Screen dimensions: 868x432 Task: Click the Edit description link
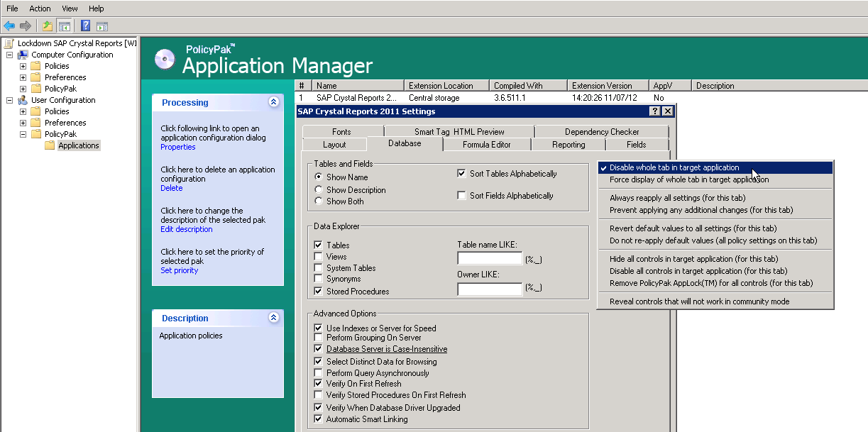coord(187,229)
